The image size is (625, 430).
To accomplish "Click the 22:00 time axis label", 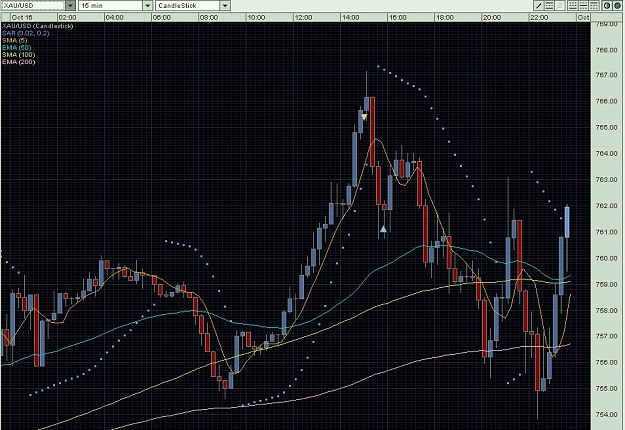I will pos(539,18).
